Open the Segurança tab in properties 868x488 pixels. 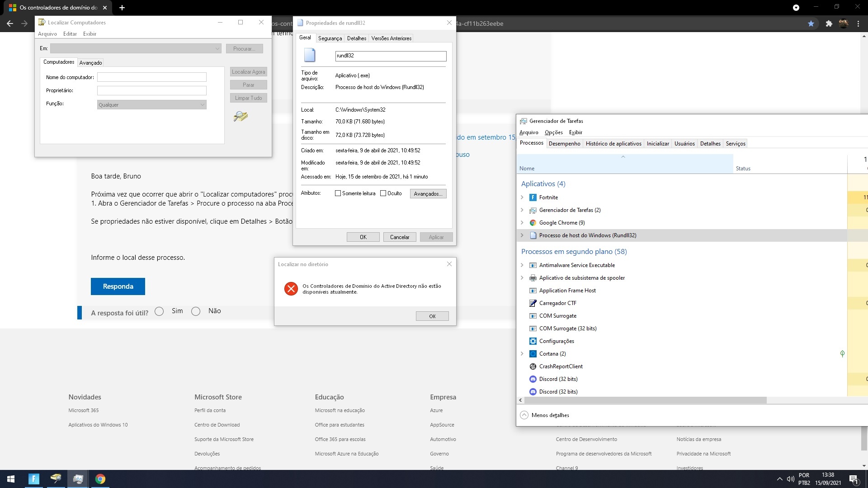point(330,38)
